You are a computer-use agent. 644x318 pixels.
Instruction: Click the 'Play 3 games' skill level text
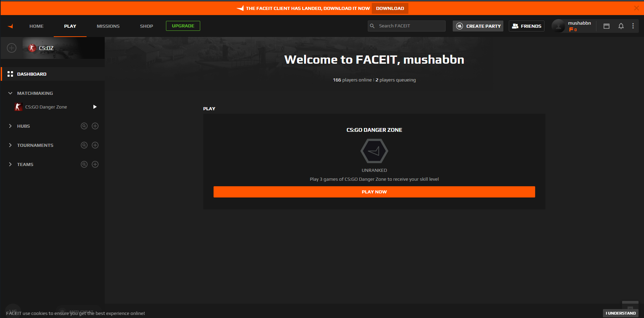374,179
